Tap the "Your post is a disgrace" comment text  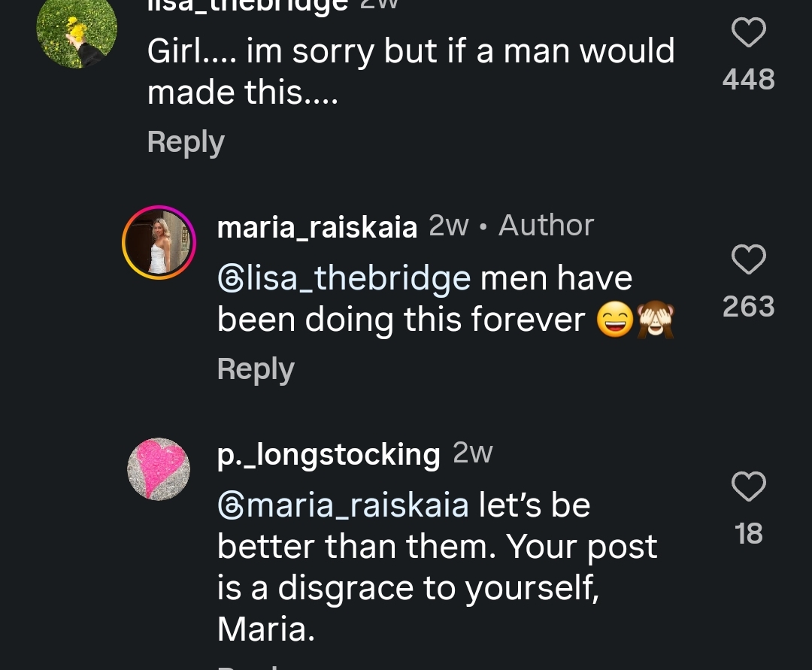[436, 568]
